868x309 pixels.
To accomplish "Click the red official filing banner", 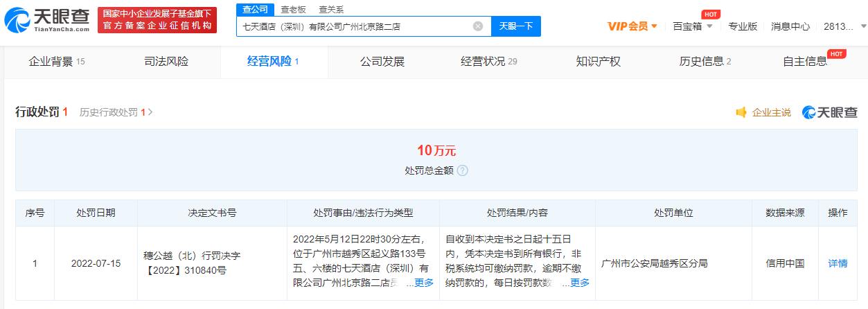I will (157, 20).
